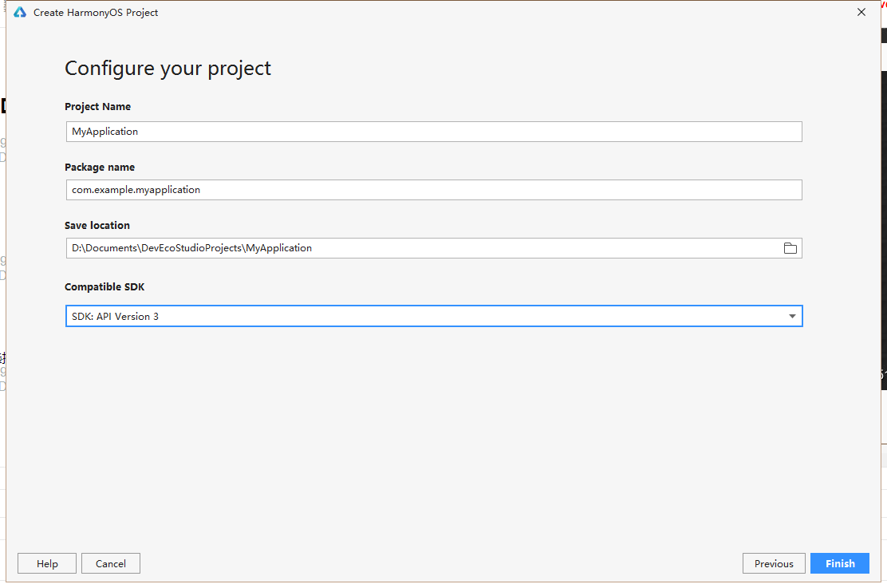887x588 pixels.
Task: Close the Create HarmonyOS Project dialog
Action: coord(861,13)
